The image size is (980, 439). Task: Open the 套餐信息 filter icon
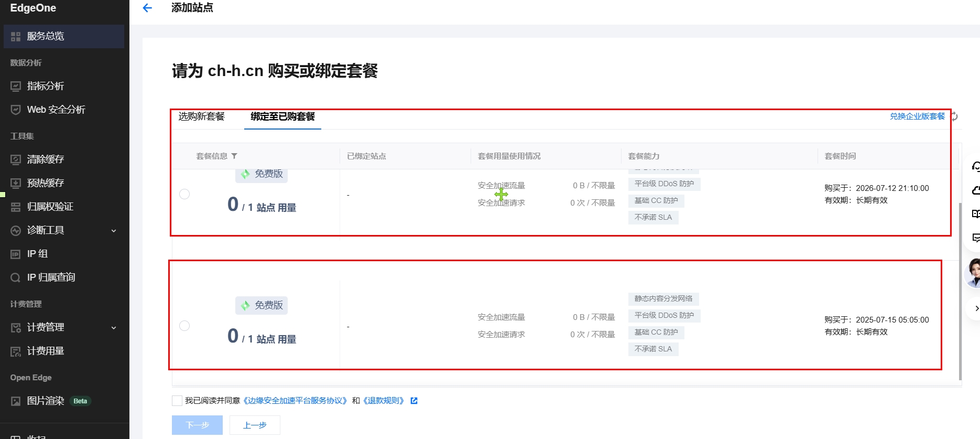click(x=234, y=156)
